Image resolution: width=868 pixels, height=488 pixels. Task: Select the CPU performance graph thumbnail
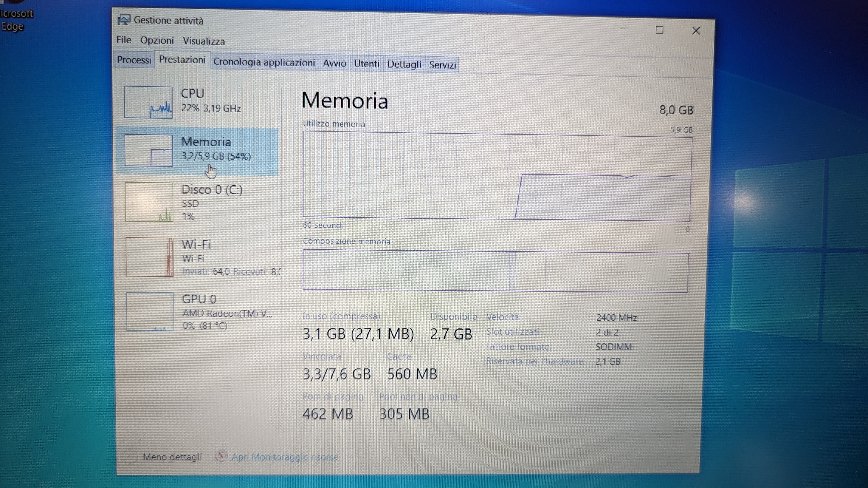click(x=148, y=102)
